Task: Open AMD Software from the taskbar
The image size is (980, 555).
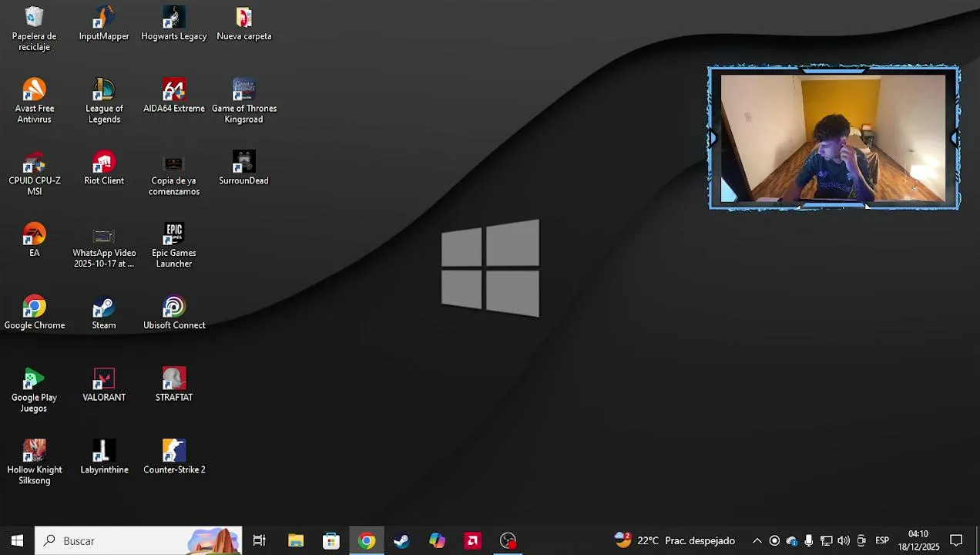Action: [472, 540]
